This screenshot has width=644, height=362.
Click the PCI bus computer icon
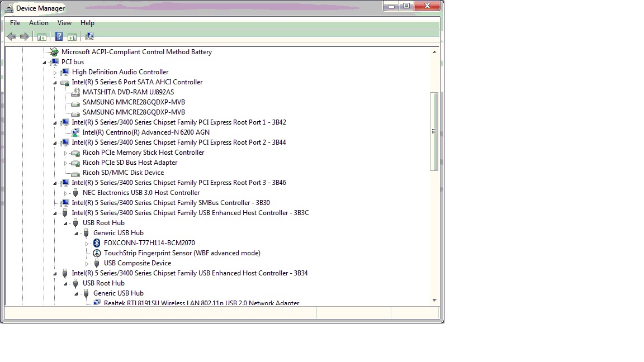pyautogui.click(x=54, y=62)
